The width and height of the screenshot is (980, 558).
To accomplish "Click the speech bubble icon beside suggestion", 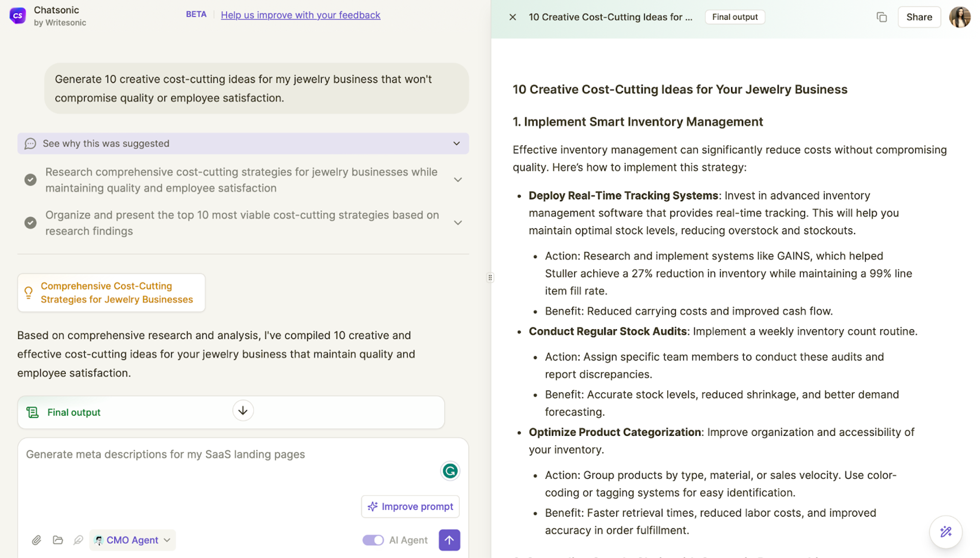I will 31,144.
